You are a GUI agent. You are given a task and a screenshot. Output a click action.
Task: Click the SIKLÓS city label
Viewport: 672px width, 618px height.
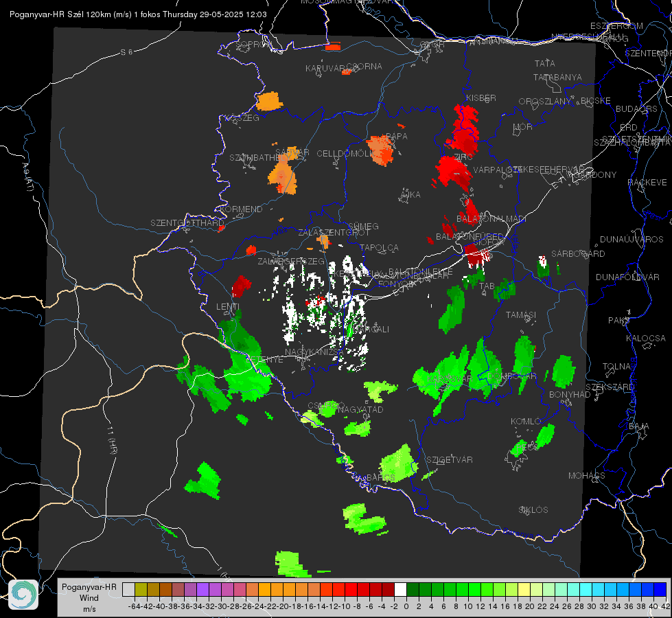tap(533, 510)
